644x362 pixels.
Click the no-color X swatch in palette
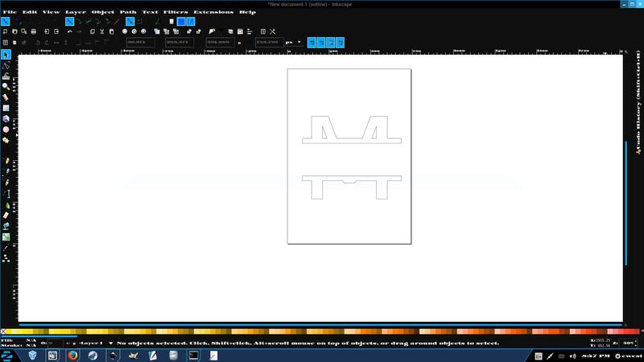point(3,331)
